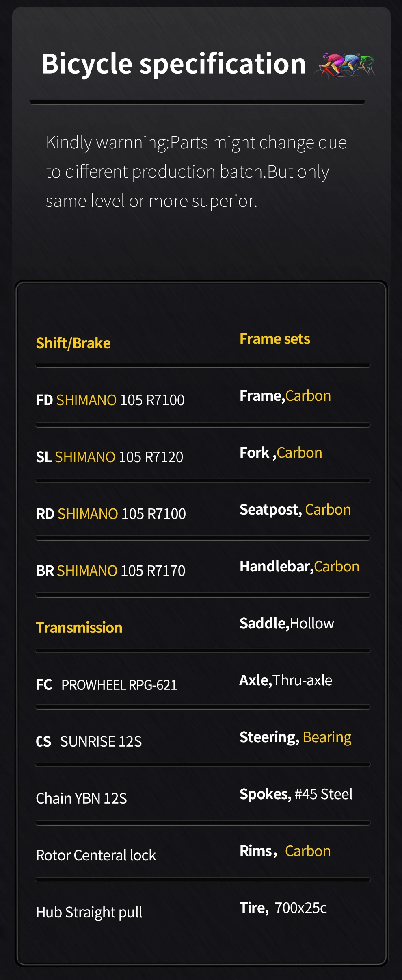
Task: Choose the SL SHIMANO 105 R7120 entry
Action: tap(110, 457)
